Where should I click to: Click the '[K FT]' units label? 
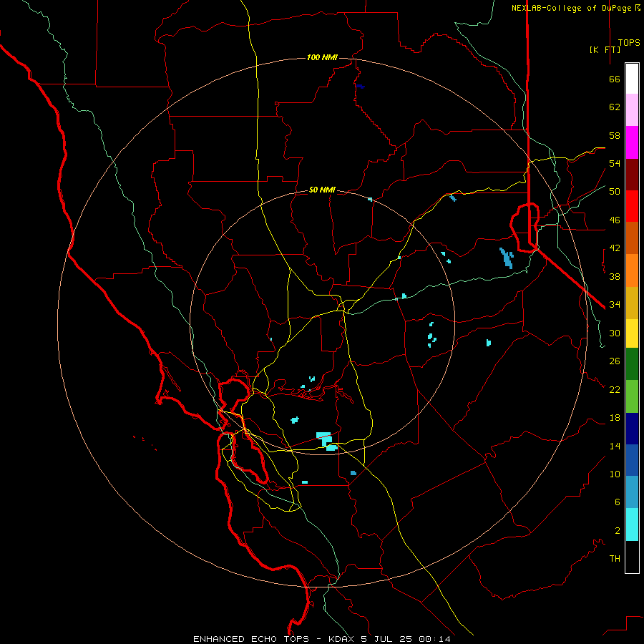[605, 49]
